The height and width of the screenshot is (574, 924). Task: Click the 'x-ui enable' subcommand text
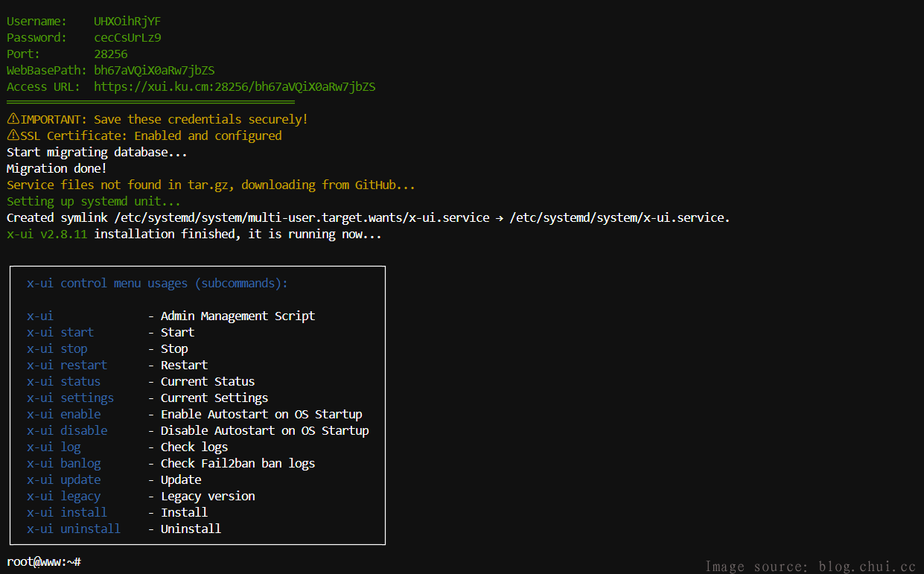(x=63, y=414)
